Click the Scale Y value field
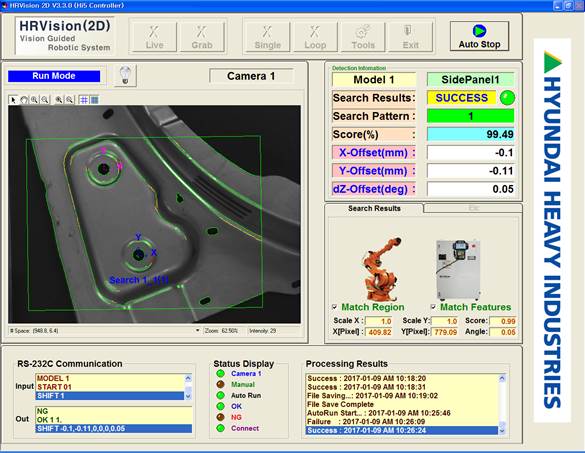Image resolution: width=585 pixels, height=453 pixels. point(444,321)
